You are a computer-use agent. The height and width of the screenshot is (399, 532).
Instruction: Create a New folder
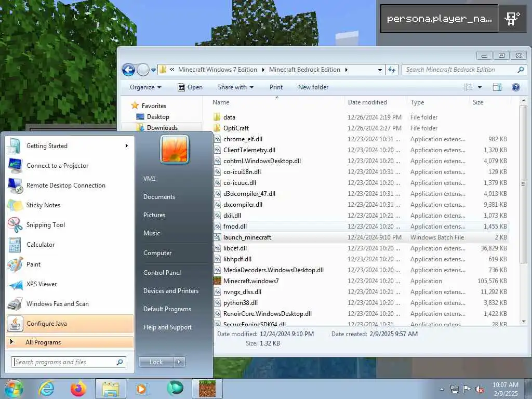(313, 87)
